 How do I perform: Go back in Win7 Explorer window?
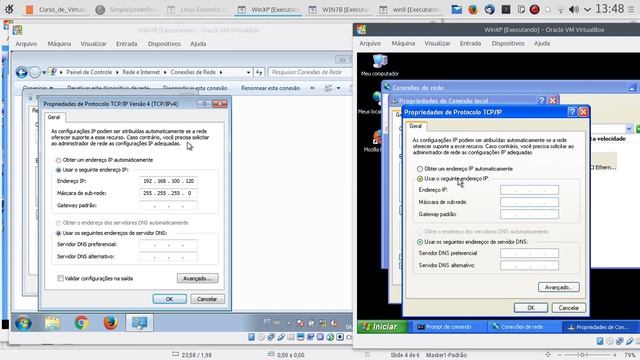click(22, 73)
